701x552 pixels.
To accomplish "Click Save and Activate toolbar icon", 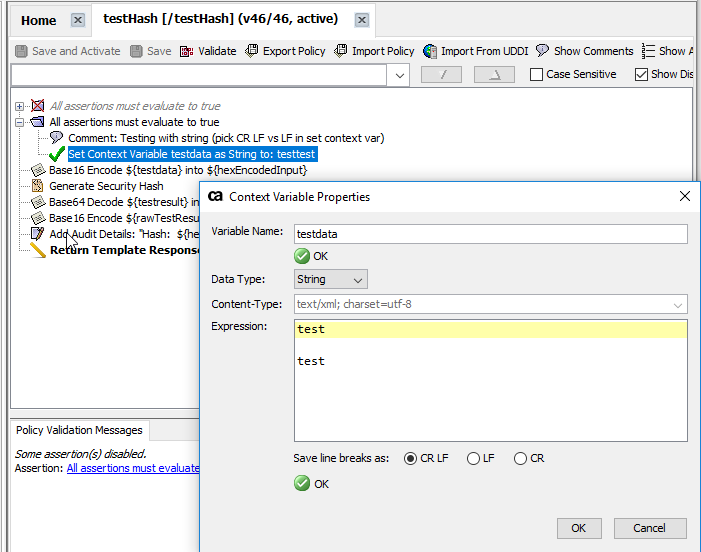I will pos(22,51).
